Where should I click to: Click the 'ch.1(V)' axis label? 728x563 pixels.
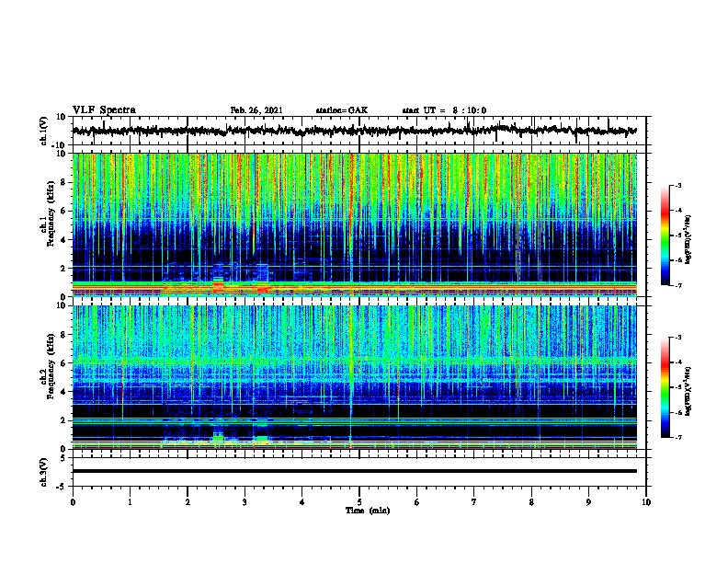pos(44,131)
